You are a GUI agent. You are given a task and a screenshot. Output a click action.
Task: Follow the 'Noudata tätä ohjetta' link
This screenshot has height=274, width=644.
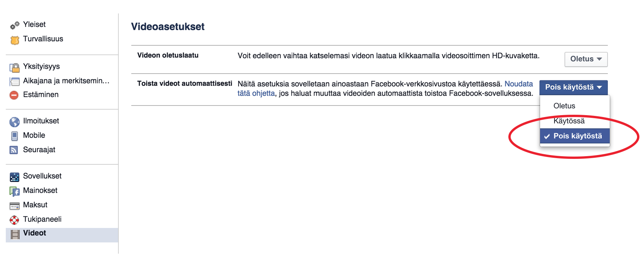coord(518,84)
